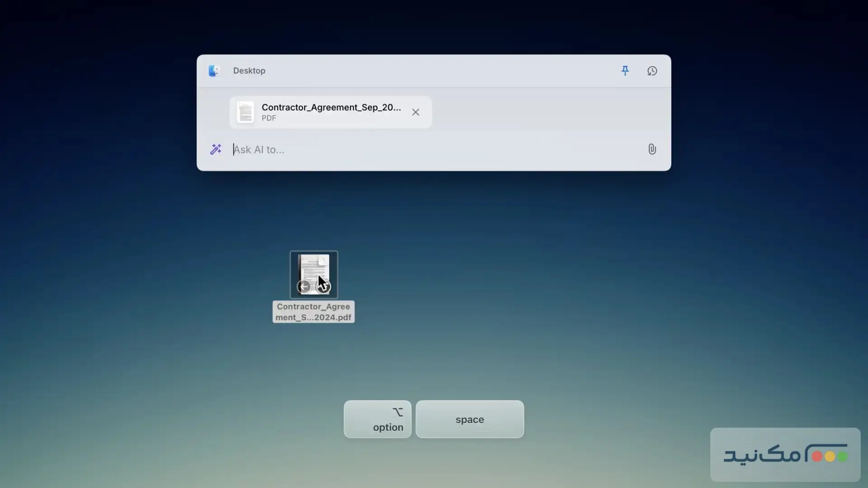Click the "PDF" file type label in the chip

click(x=269, y=118)
